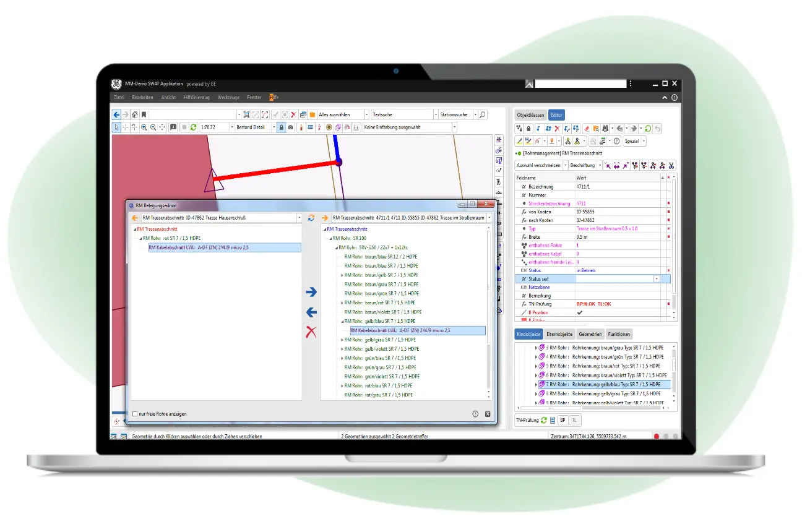802x532 pixels.
Task: Click the zoom out magnifier tool
Action: [x=153, y=127]
